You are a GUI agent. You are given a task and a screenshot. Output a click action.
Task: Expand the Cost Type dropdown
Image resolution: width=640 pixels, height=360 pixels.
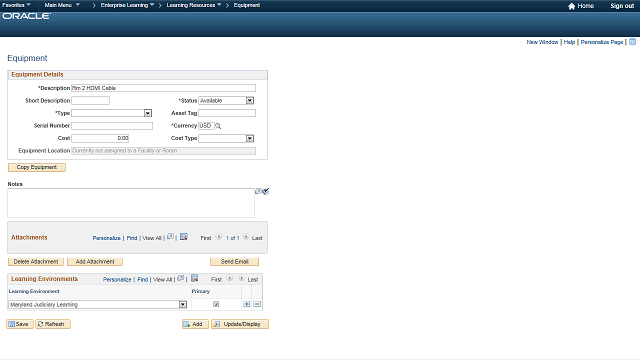tap(226, 138)
